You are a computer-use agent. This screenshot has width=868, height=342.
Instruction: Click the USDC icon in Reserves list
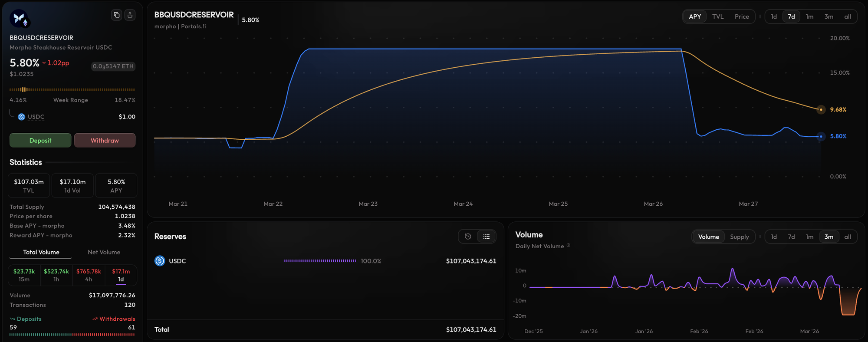coord(160,261)
